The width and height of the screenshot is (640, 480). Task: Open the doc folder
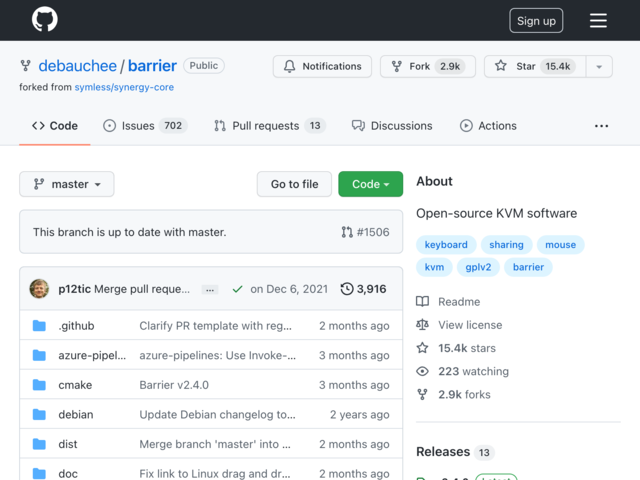pos(68,474)
